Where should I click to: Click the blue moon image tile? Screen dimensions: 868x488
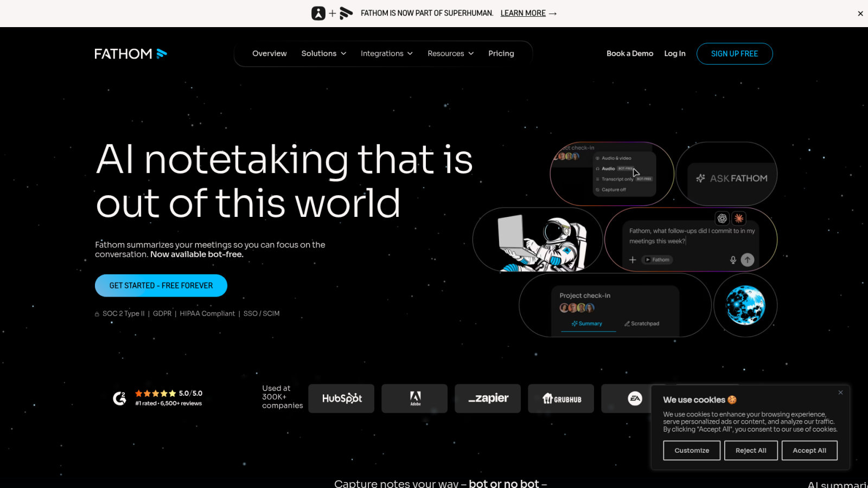(x=745, y=305)
